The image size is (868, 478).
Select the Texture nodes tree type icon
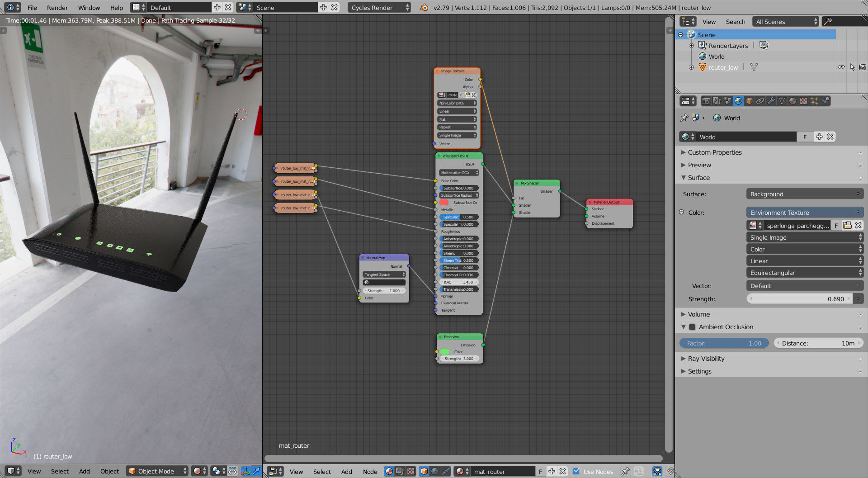coord(410,471)
